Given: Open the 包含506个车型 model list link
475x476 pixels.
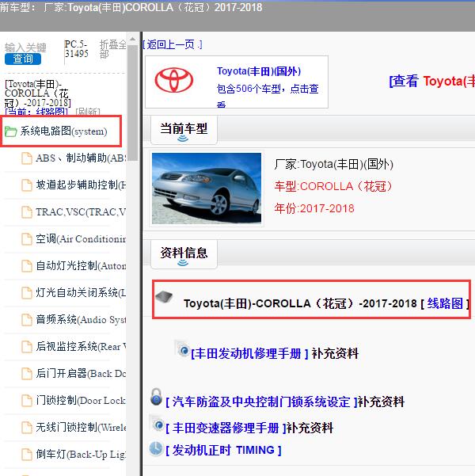Looking at the screenshot, I should 268,94.
